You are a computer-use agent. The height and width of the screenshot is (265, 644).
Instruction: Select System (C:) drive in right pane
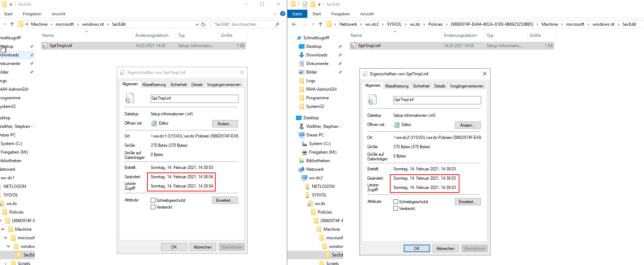pos(320,144)
